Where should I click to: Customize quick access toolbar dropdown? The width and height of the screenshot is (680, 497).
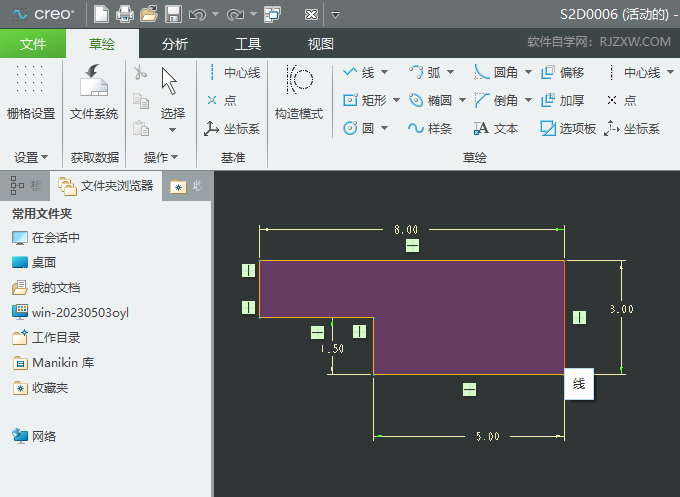(x=335, y=15)
